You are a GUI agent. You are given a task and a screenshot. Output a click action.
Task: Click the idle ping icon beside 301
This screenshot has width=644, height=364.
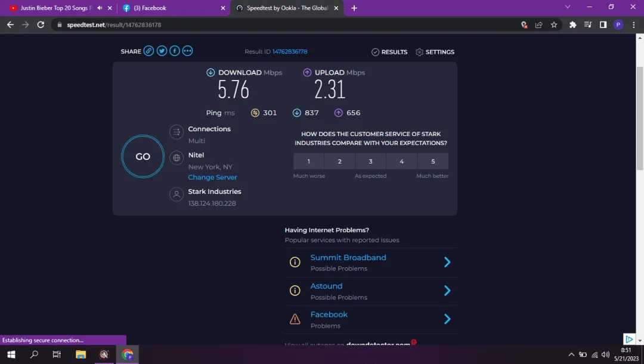[255, 113]
